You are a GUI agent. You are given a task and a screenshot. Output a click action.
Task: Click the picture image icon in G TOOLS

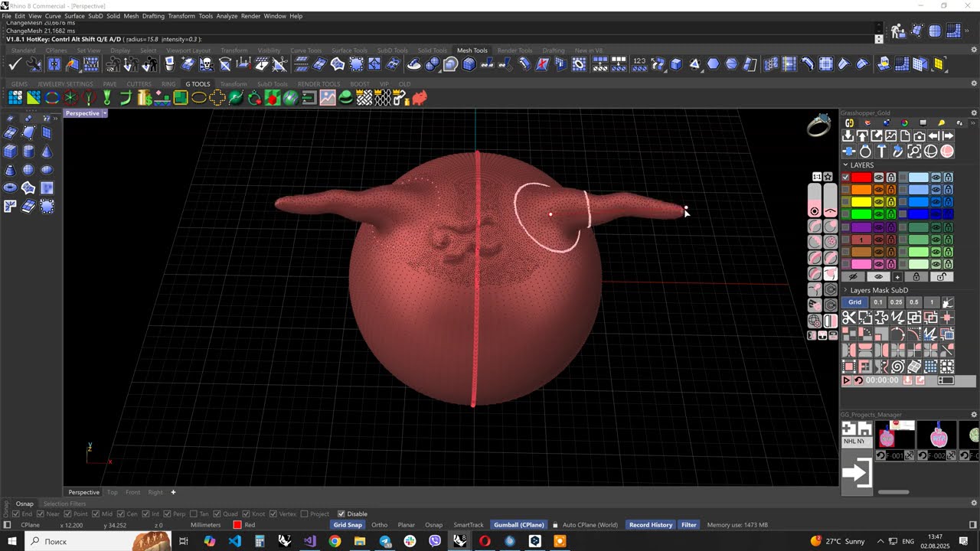(328, 97)
